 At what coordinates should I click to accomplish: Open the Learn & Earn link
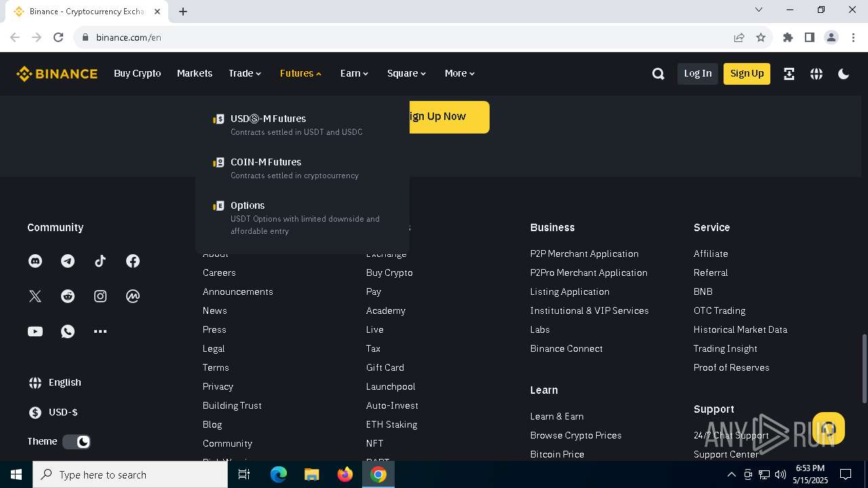(x=557, y=416)
